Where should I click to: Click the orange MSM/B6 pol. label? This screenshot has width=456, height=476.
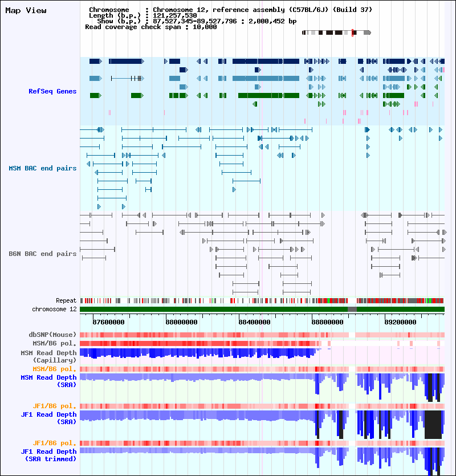(55, 369)
